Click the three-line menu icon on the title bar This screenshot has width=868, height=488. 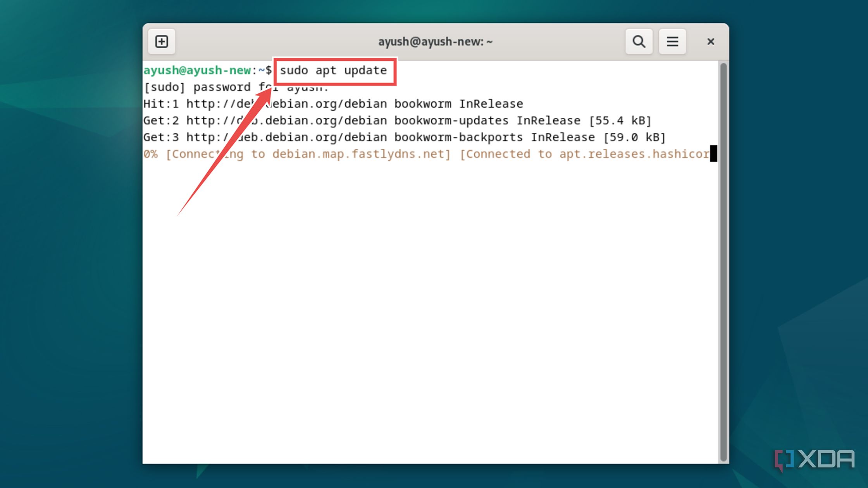[x=672, y=41]
